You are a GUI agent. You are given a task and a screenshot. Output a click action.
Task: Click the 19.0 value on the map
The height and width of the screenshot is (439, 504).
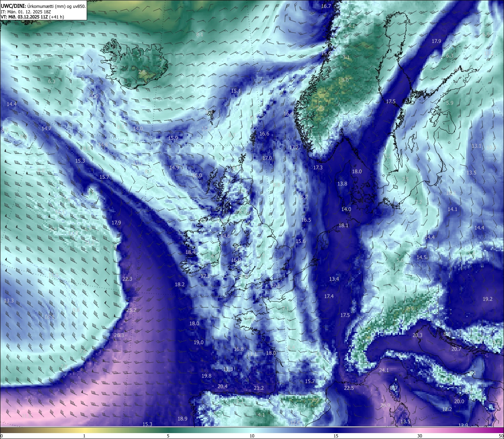(x=198, y=343)
